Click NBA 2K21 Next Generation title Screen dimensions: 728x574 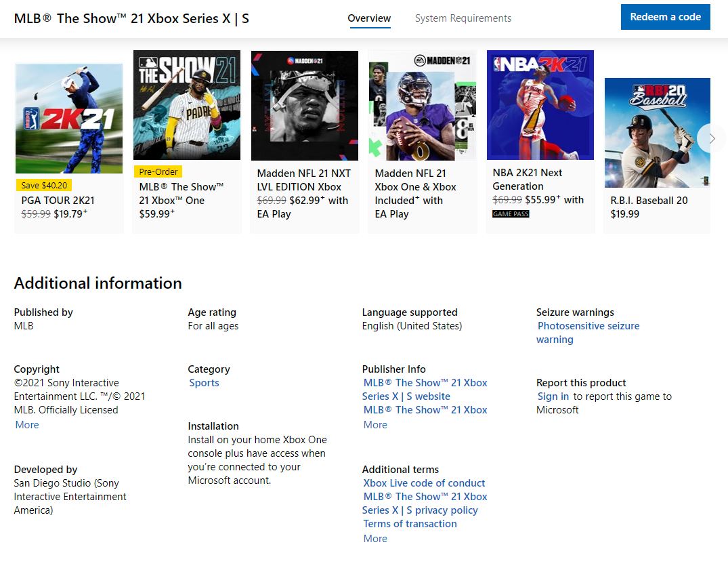click(528, 180)
